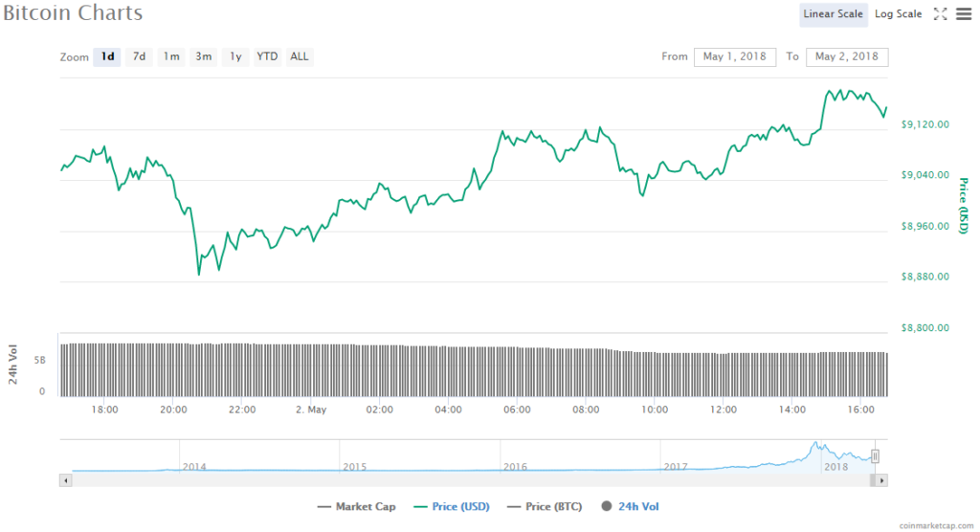Set zoom to 3m
The height and width of the screenshot is (532, 980).
pyautogui.click(x=204, y=56)
